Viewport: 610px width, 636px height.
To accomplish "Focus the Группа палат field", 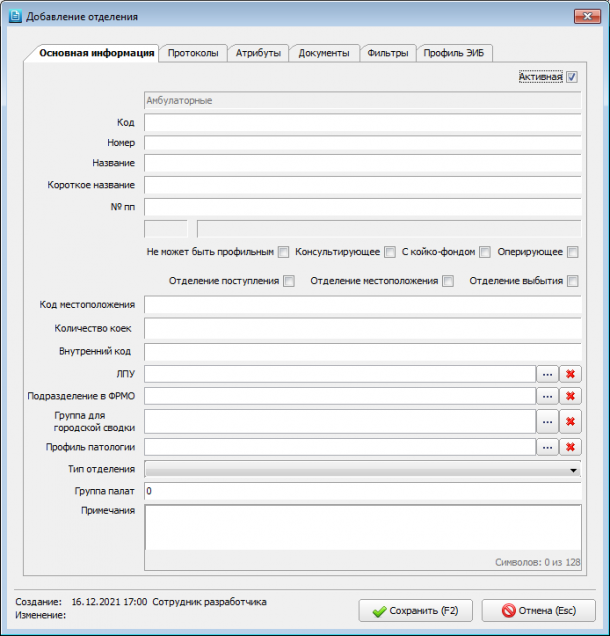I will pyautogui.click(x=363, y=491).
